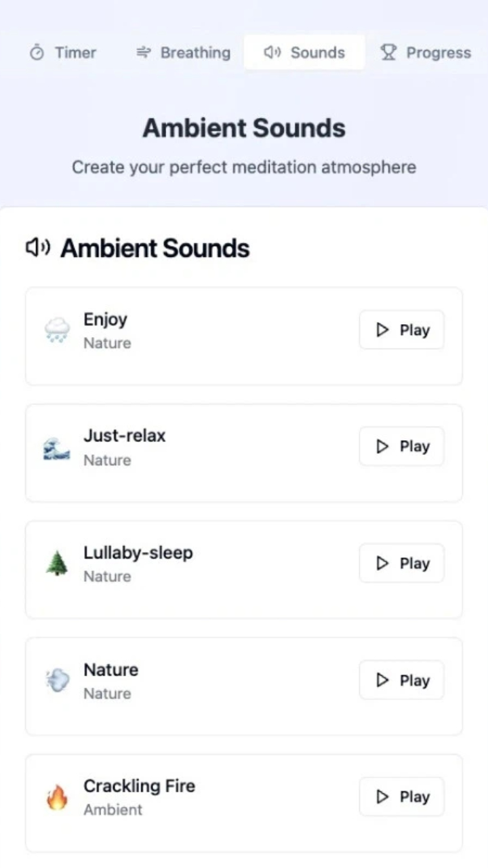Viewport: 488px width, 868px height.
Task: Click the Just-relax sound title
Action: click(124, 435)
